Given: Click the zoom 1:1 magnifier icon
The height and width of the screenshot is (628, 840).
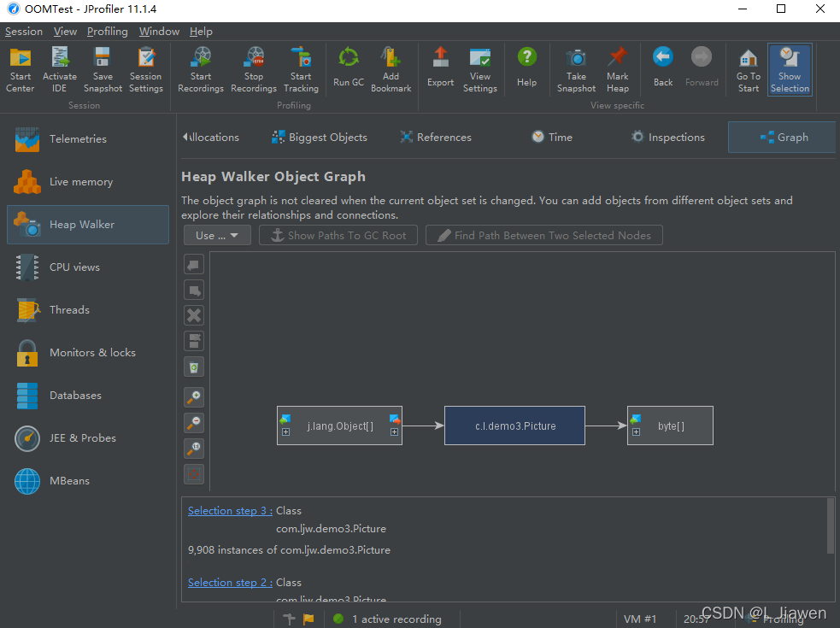Looking at the screenshot, I should pyautogui.click(x=194, y=449).
